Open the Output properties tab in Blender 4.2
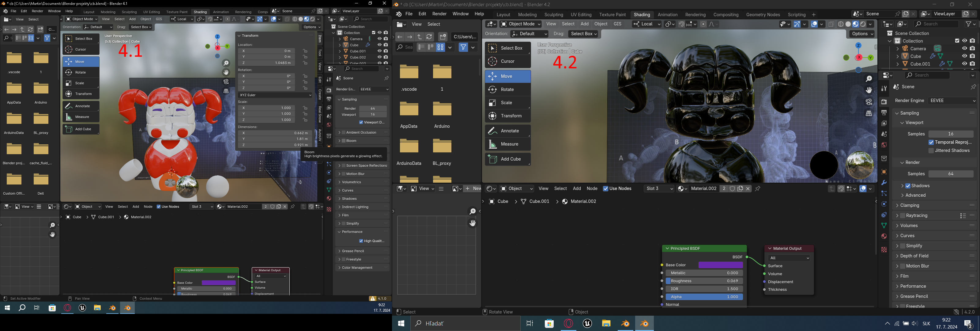 coord(884,113)
